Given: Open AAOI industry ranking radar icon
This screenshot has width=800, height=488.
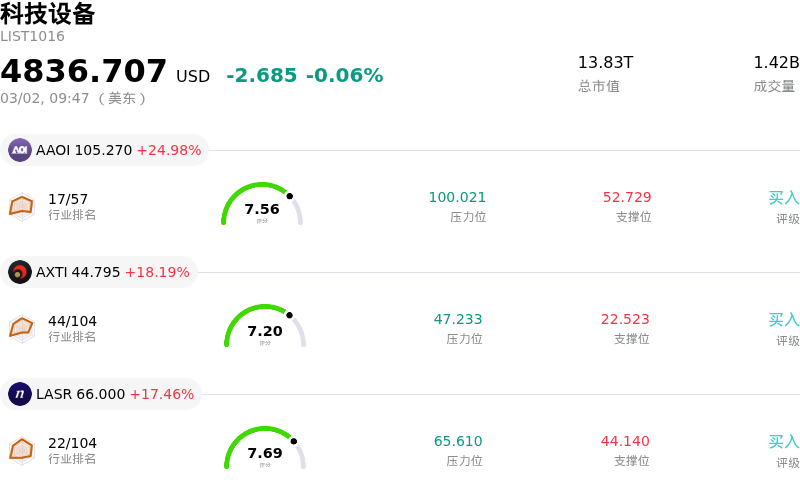Looking at the screenshot, I should tap(21, 206).
